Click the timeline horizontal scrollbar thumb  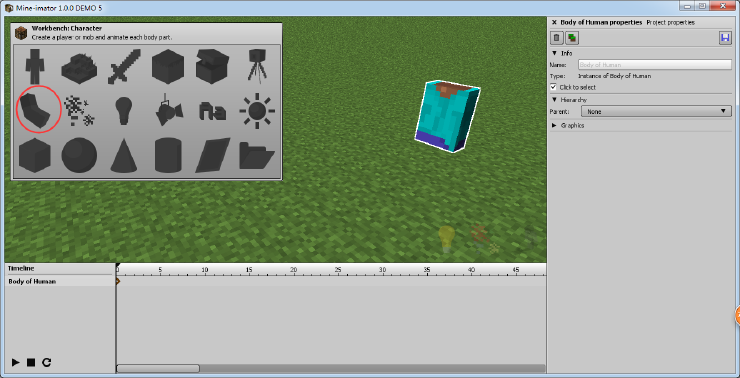[158, 368]
